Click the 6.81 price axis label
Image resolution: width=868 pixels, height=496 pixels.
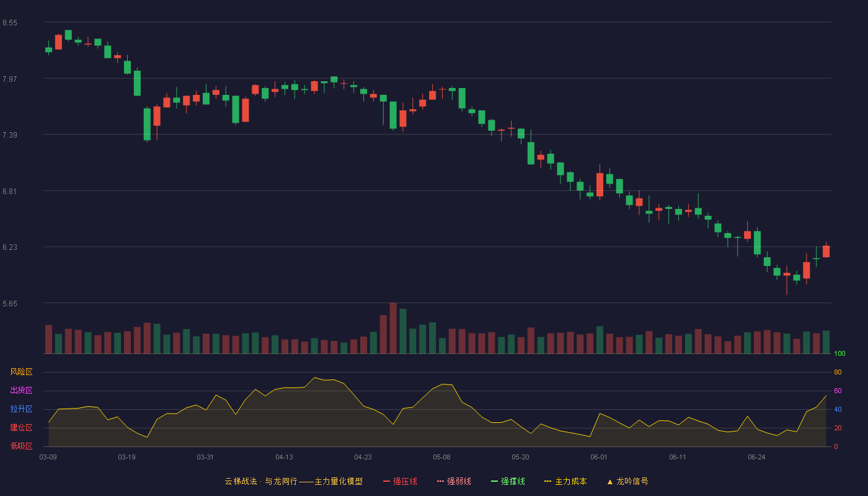(x=10, y=191)
